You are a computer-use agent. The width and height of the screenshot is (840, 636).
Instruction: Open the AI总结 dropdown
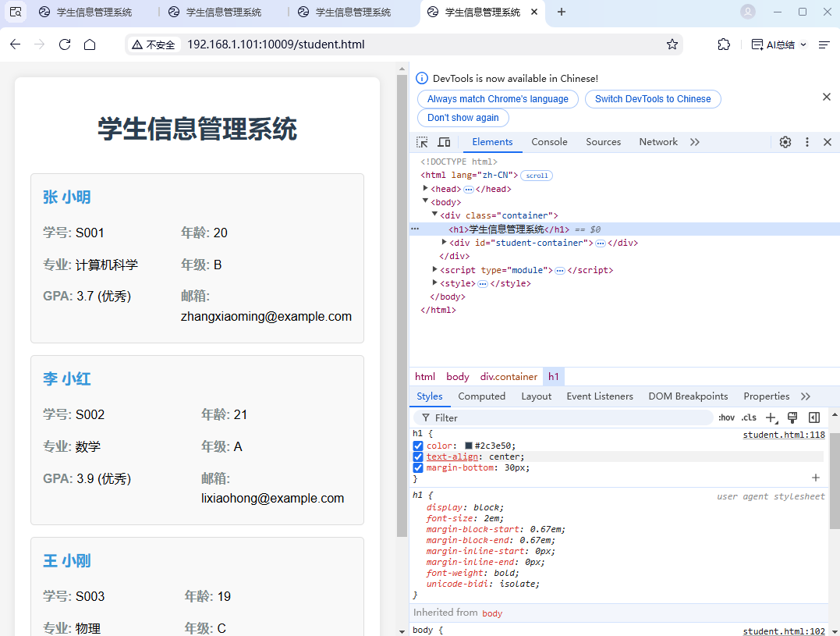click(779, 45)
